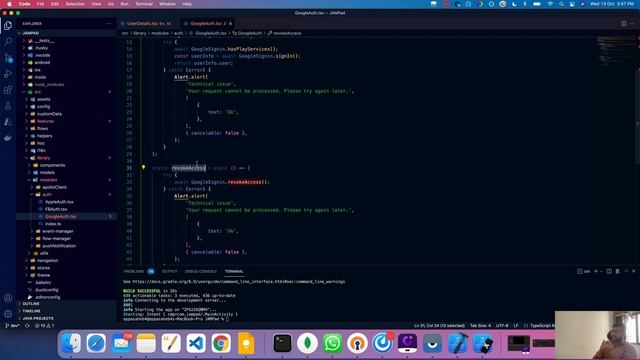Kill the terminal with trash icon

click(618, 271)
